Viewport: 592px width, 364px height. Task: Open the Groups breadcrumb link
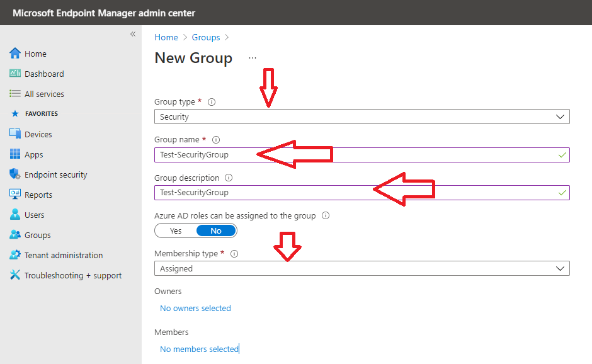click(x=206, y=37)
